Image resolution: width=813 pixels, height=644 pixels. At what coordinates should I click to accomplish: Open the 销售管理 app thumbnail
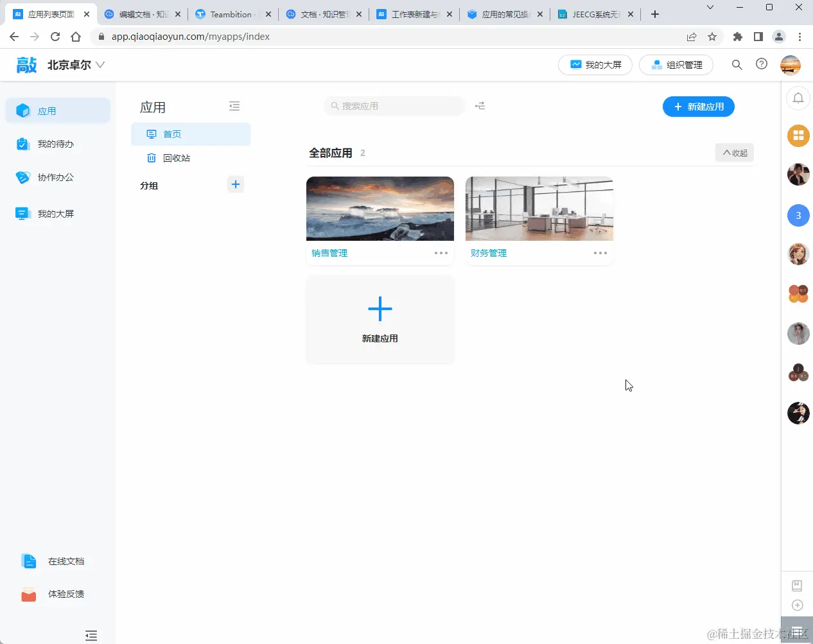(x=380, y=209)
